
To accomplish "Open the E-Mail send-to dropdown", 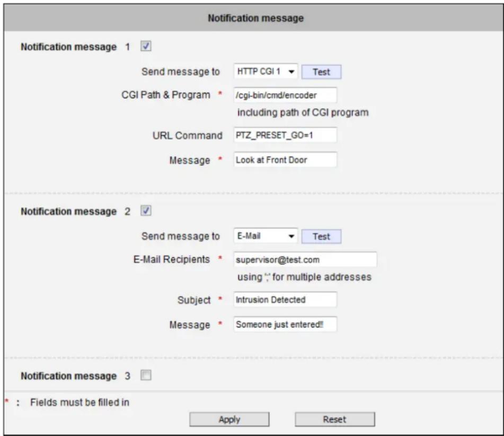I will (x=266, y=236).
